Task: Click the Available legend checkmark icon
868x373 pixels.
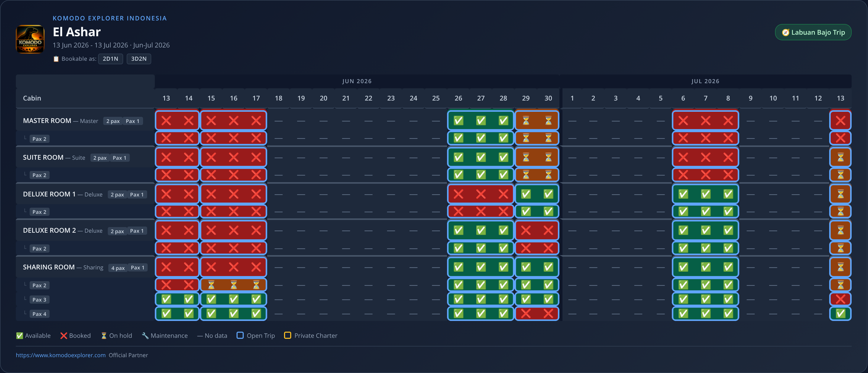Action: click(20, 336)
